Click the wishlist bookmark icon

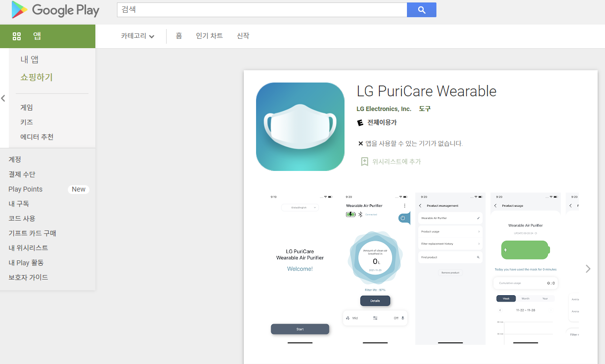[x=365, y=162]
